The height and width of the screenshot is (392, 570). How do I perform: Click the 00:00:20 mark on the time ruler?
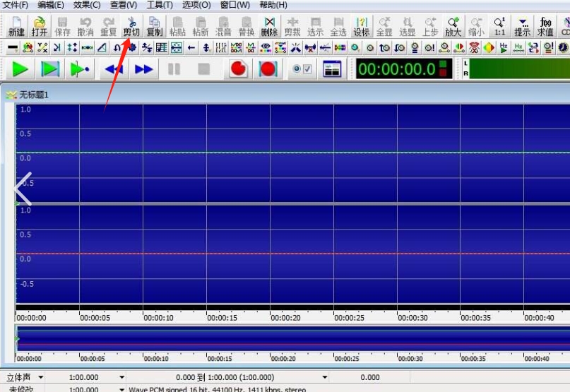click(x=285, y=317)
